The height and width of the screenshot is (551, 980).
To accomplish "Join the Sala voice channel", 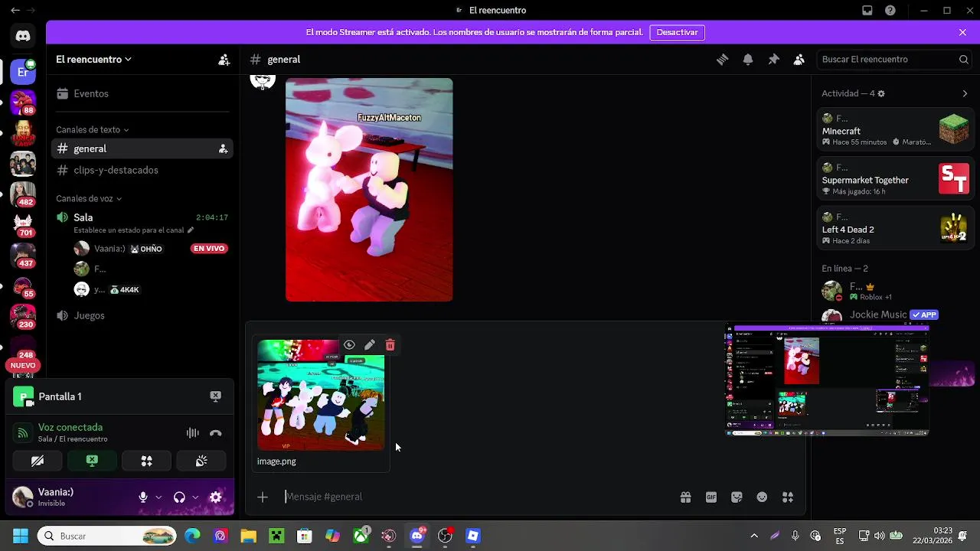I will (x=142, y=218).
